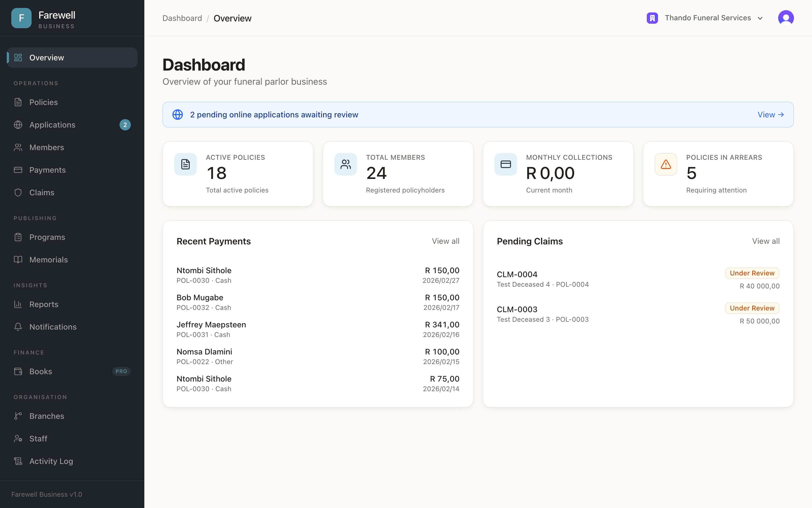Screen dimensions: 812x508
Task: Open the Notifications menu item
Action: pos(72,327)
